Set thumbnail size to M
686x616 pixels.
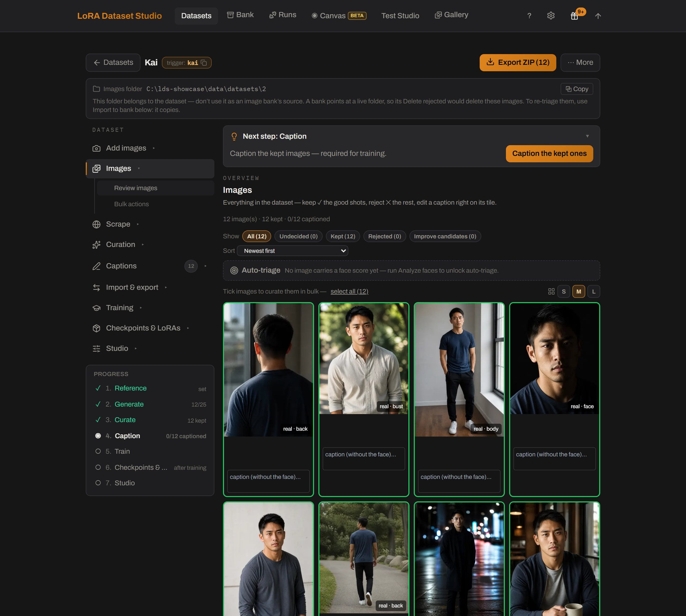point(578,291)
